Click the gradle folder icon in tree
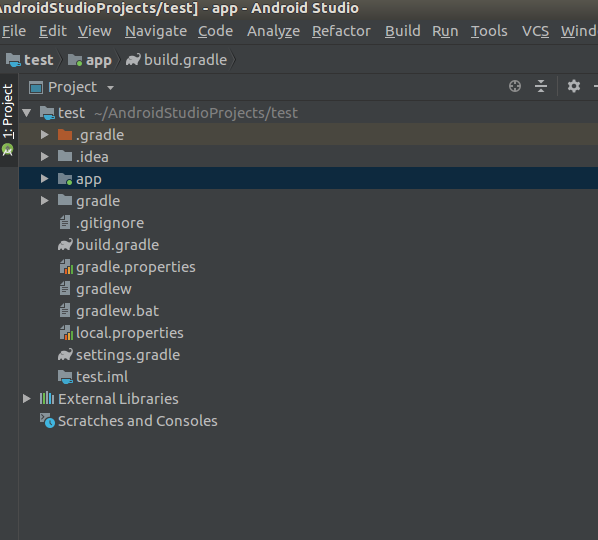Image resolution: width=598 pixels, height=540 pixels. pos(65,200)
